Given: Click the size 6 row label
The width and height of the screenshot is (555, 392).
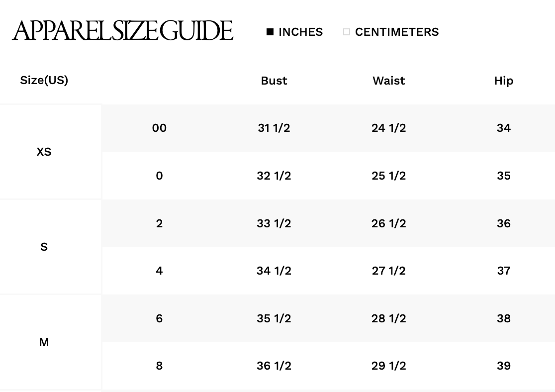Looking at the screenshot, I should [x=159, y=318].
